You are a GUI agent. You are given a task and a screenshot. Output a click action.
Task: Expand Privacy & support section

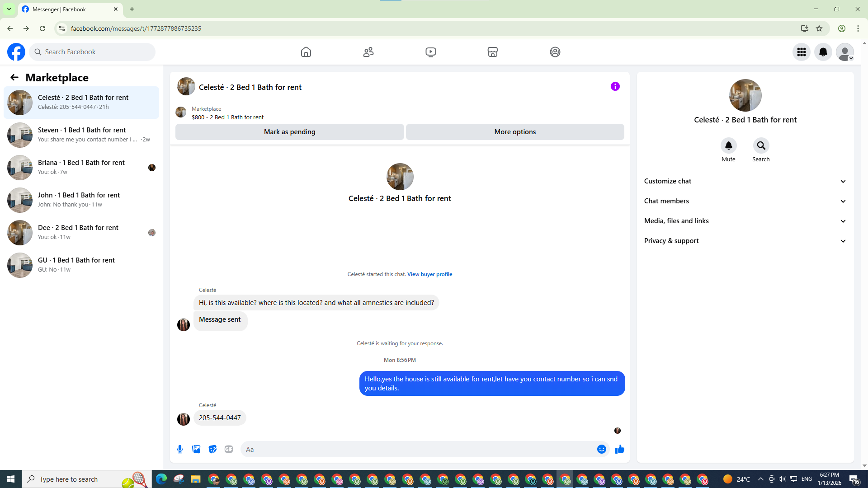click(x=745, y=241)
